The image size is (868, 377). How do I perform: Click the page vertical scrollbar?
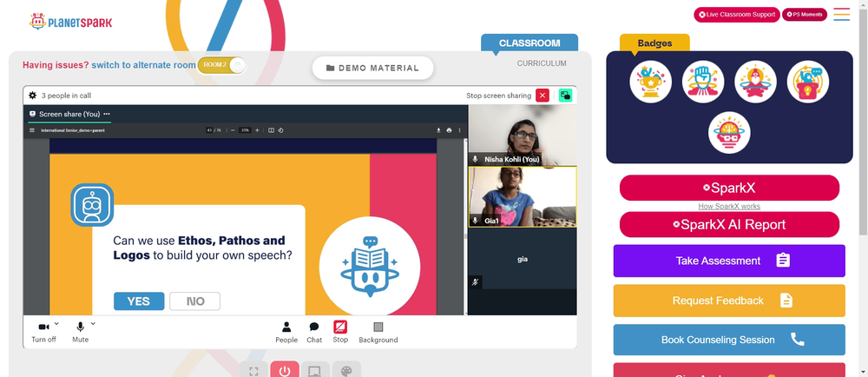click(863, 188)
